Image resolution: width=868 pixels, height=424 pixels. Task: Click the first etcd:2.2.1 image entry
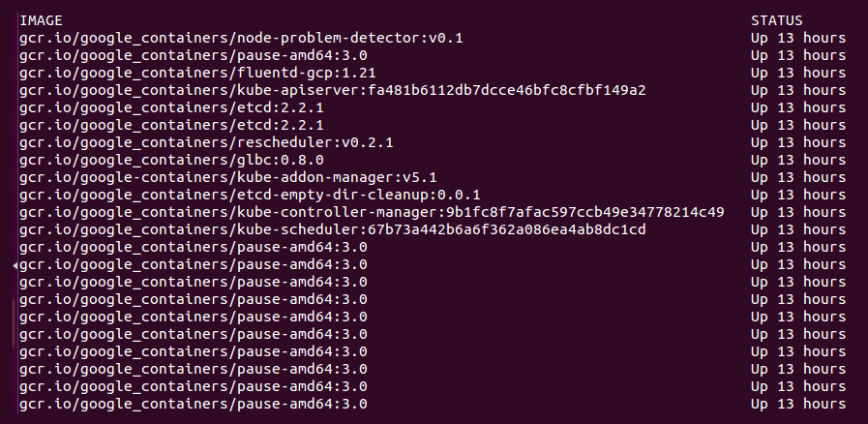(171, 108)
